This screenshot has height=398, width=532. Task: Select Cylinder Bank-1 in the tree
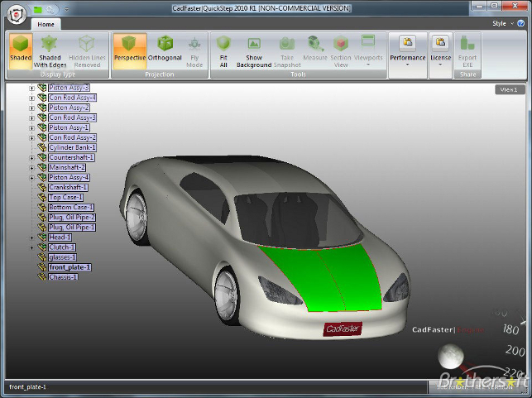point(72,147)
